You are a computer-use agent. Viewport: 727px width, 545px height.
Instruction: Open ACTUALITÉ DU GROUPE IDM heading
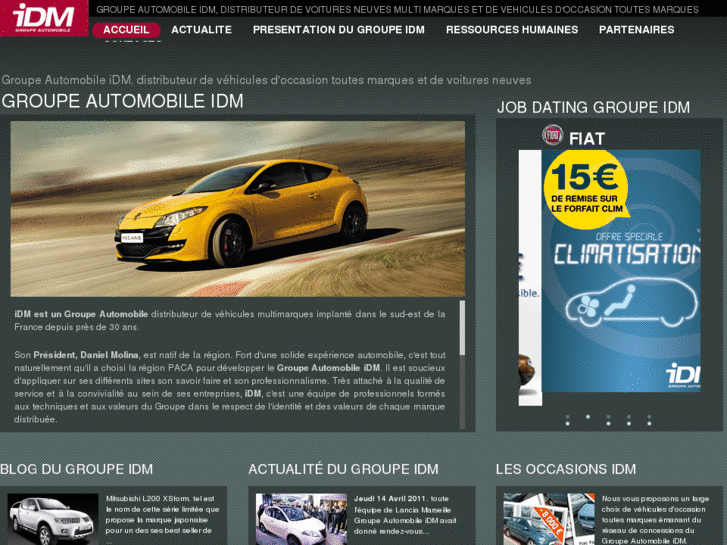(343, 469)
